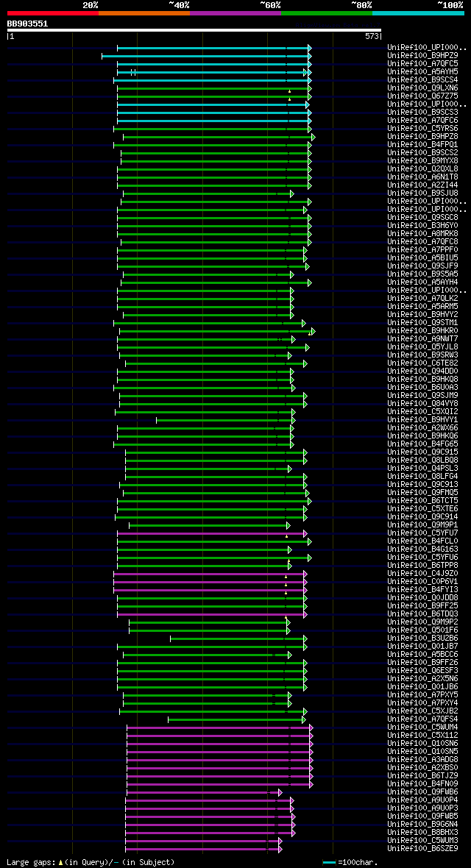This screenshot has width=471, height=868.
Task: Select the UniRef100_B4FPQ1 label
Action: 422,144
